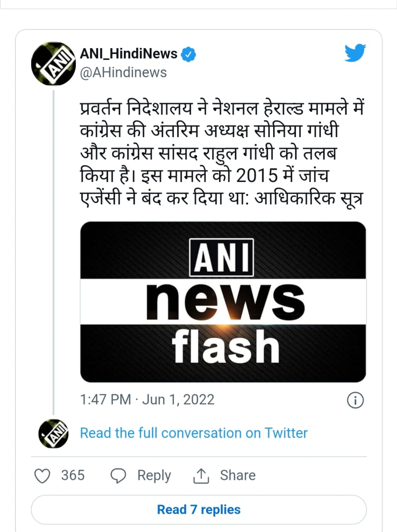Click the Reply text label
The height and width of the screenshot is (532, 397).
pos(154,475)
